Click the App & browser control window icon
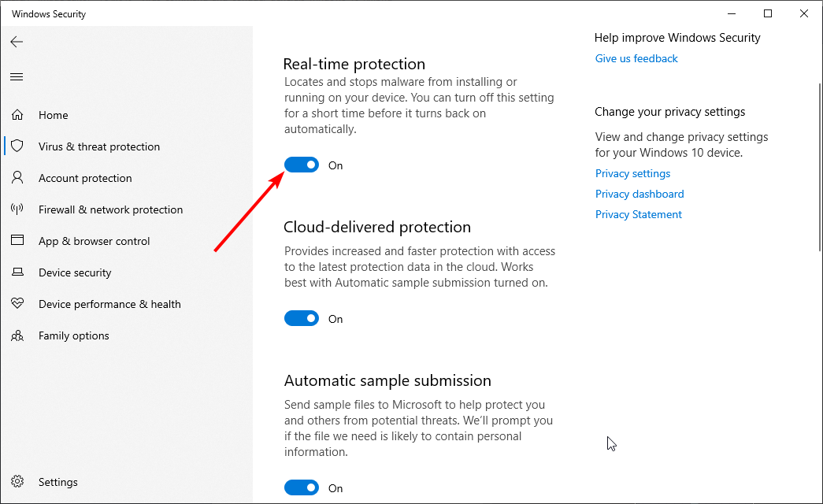The width and height of the screenshot is (823, 504). (x=17, y=241)
